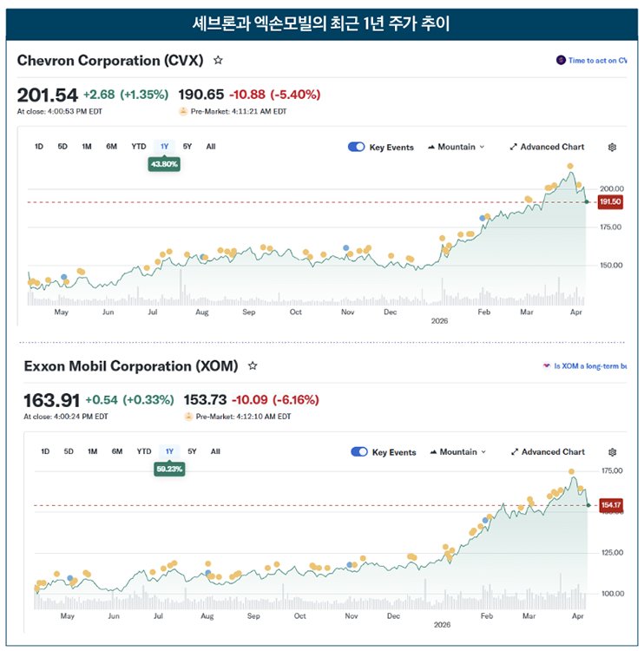Toggle Key Events on CVX chart
This screenshot has width=644, height=651.
click(x=357, y=148)
